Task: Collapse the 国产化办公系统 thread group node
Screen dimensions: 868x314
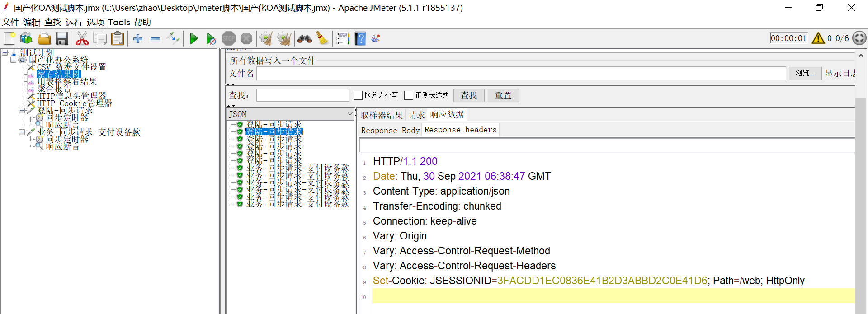Action: click(x=13, y=60)
